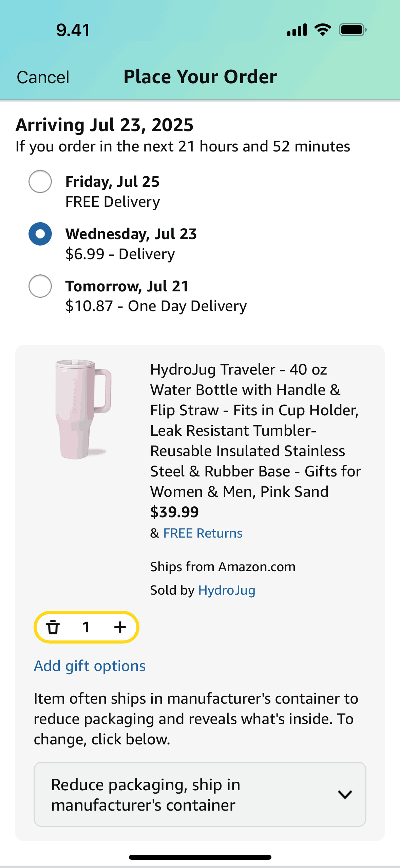Tap the cellular signal bars icon

[297, 30]
